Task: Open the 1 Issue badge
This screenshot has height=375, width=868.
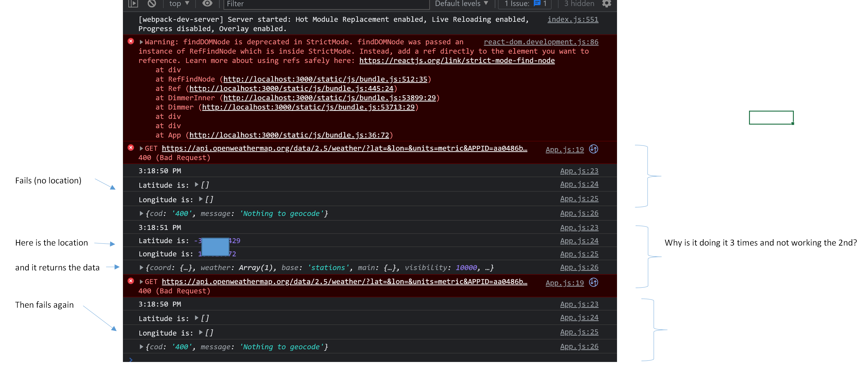Action: click(525, 4)
